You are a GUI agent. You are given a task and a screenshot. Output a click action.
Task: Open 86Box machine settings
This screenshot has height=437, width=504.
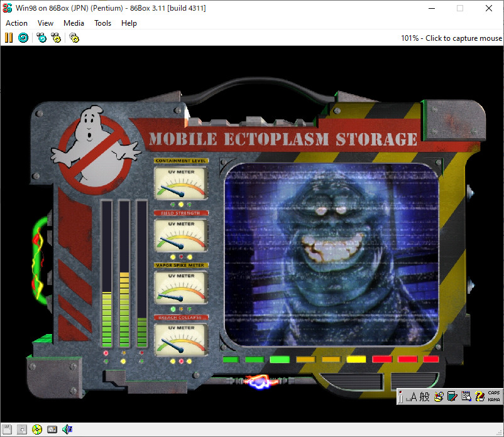74,38
